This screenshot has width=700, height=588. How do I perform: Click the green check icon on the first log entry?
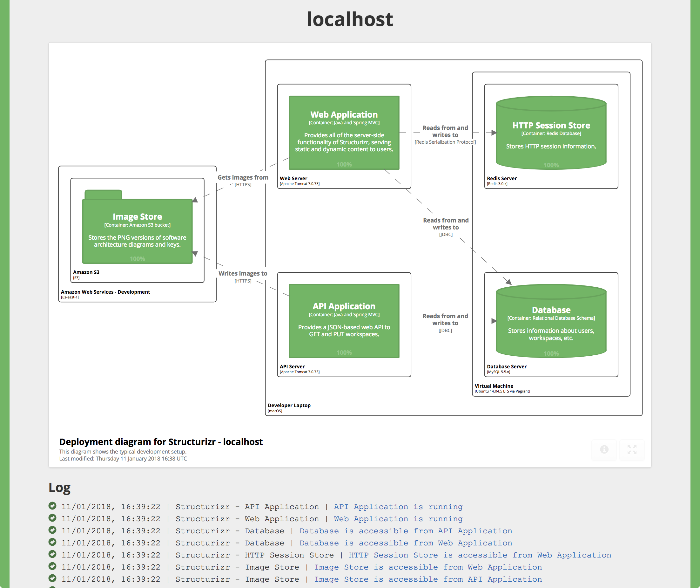click(52, 506)
